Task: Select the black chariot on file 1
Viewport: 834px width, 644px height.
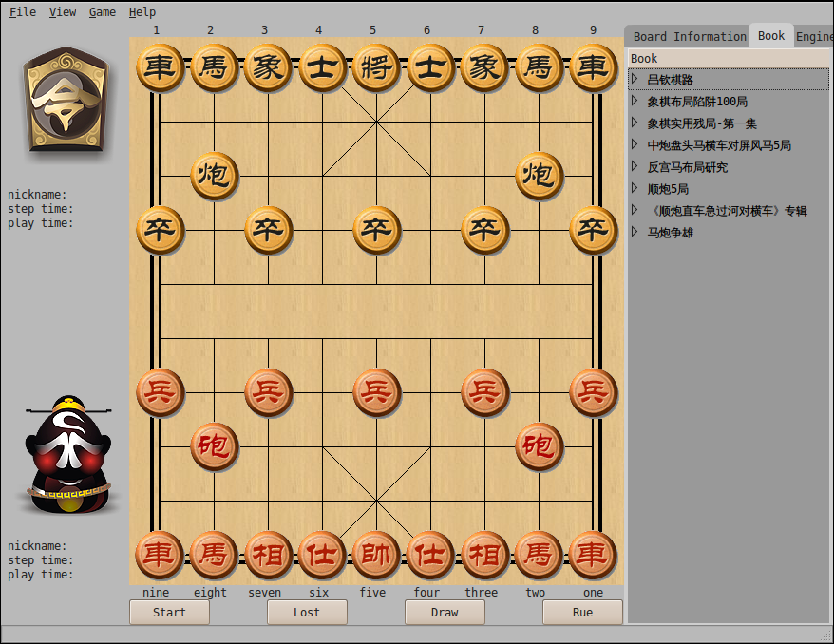Action: click(160, 67)
